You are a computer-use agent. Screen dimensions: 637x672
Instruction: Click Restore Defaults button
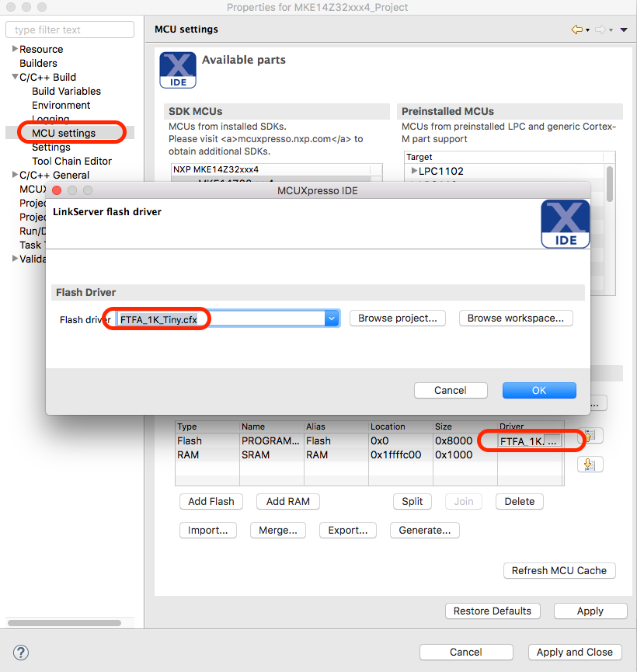493,611
